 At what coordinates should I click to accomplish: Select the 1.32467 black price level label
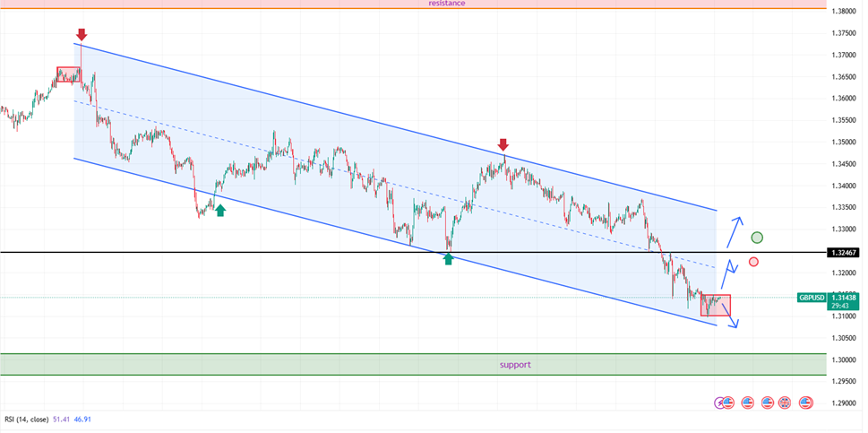[843, 254]
